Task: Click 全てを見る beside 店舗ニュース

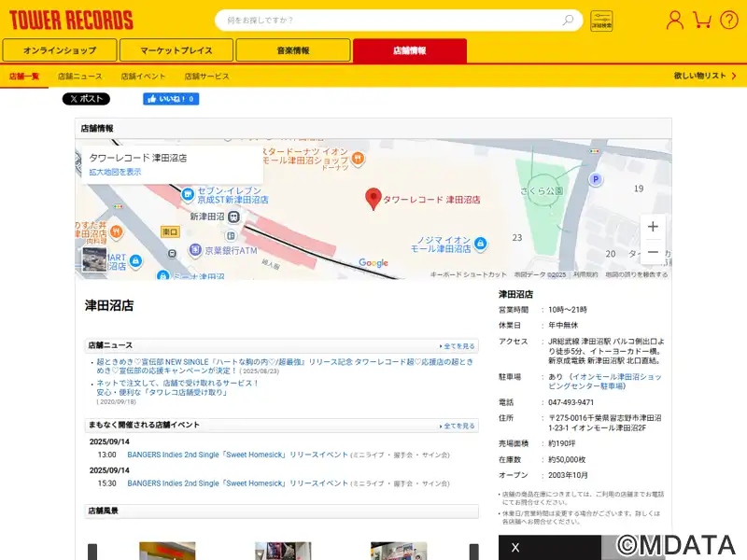Action: 457,346
